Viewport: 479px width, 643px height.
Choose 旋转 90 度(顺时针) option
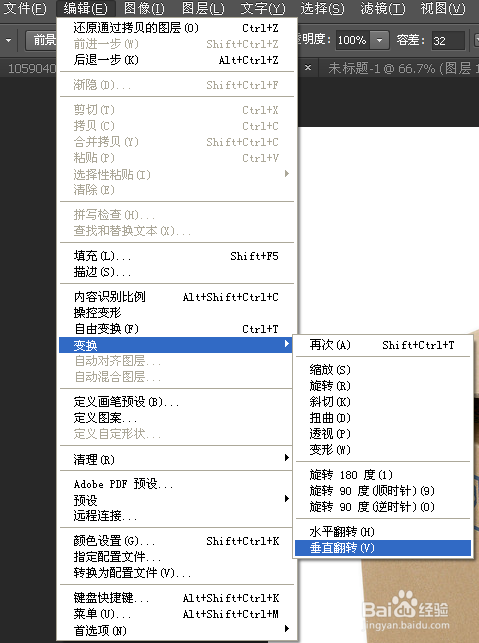click(383, 491)
